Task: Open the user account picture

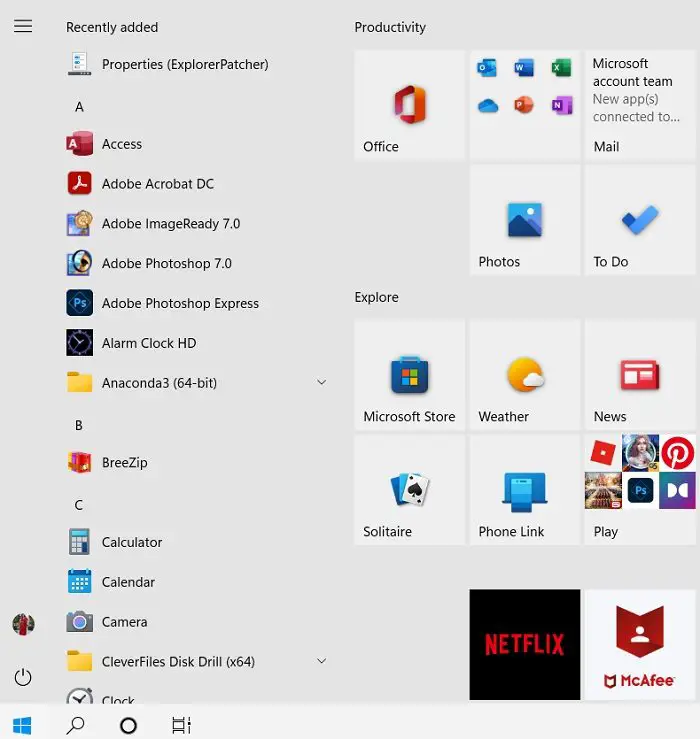Action: click(23, 624)
